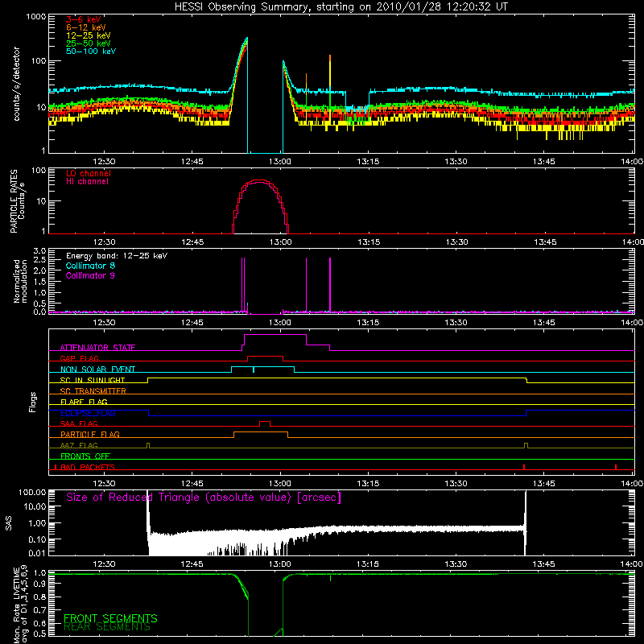Image resolution: width=644 pixels, height=644 pixels.
Task: Click 12:30 under the SAS panel
Action: coord(104,564)
